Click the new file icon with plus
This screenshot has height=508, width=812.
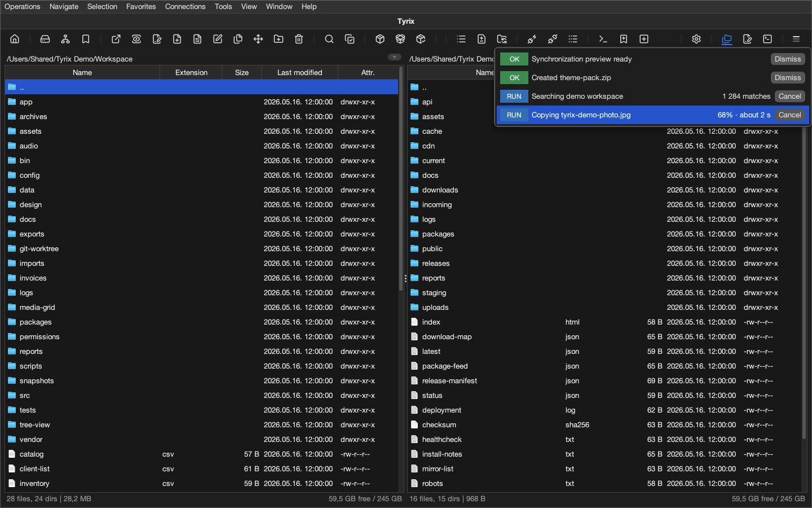pyautogui.click(x=177, y=39)
